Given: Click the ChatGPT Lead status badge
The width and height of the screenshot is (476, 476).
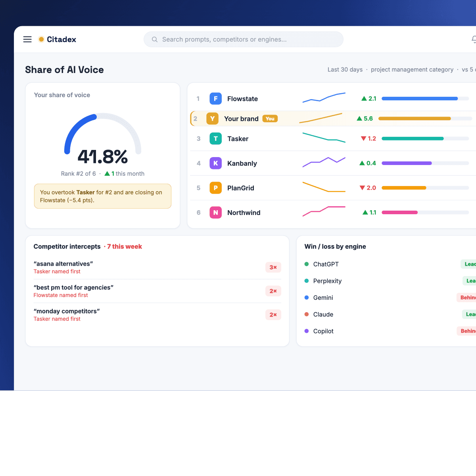Looking at the screenshot, I should pyautogui.click(x=468, y=264).
